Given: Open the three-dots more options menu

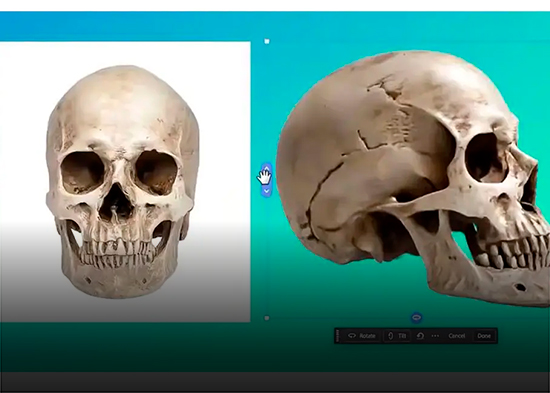Looking at the screenshot, I should [x=435, y=336].
